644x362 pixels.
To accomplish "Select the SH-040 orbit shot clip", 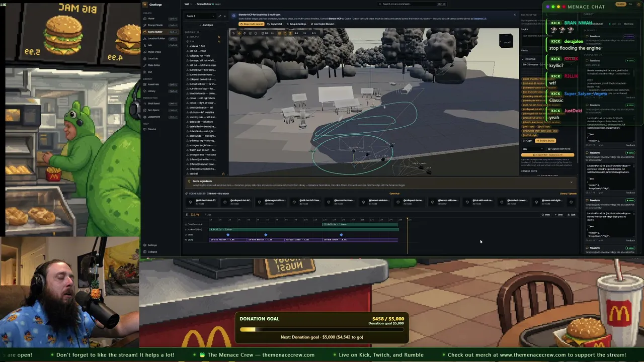I will [x=360, y=240].
